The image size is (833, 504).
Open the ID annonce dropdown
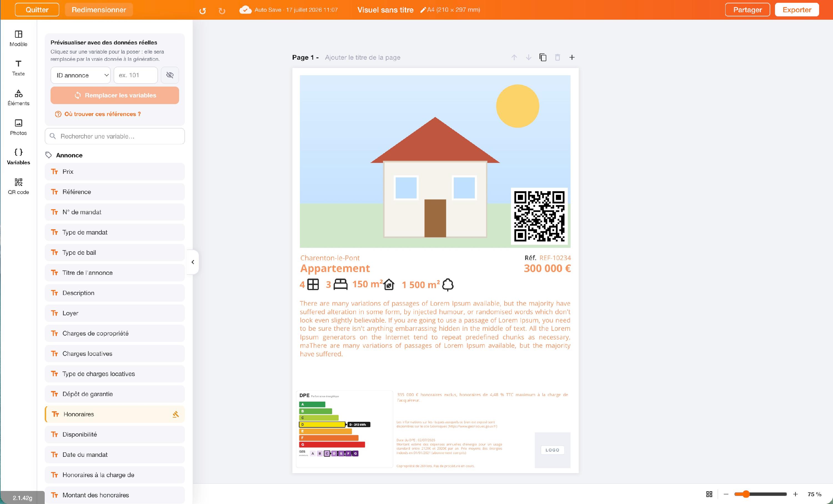[x=81, y=75]
